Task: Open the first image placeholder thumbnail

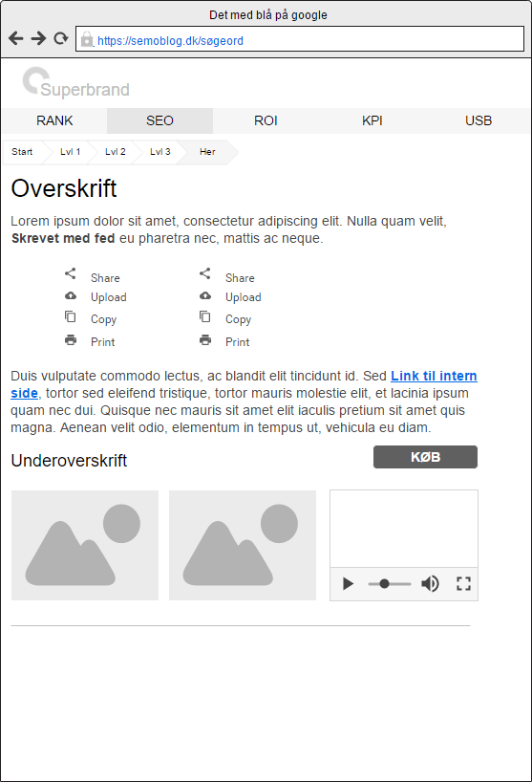Action: [85, 545]
